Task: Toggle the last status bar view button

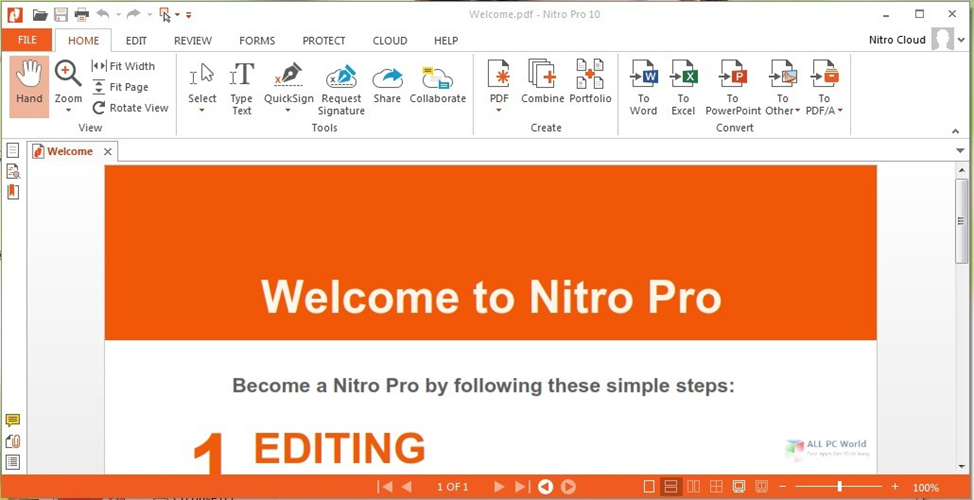Action: [762, 487]
